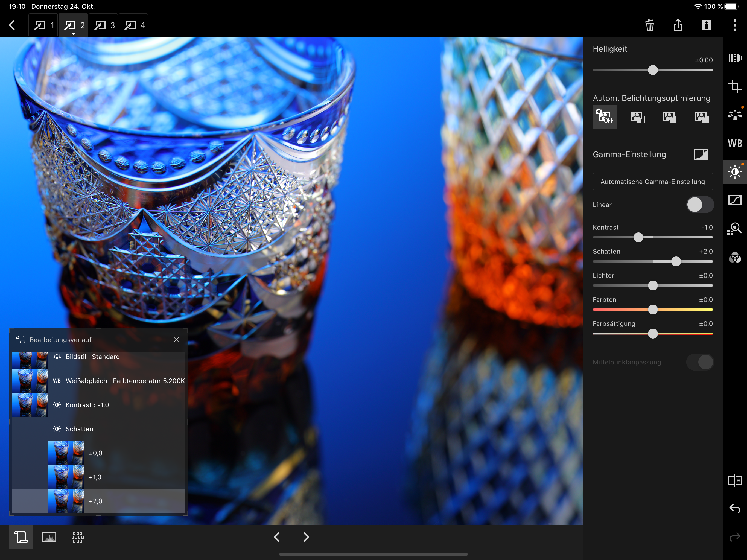Select Auto Lighting Optimizer OFF option

tap(605, 117)
